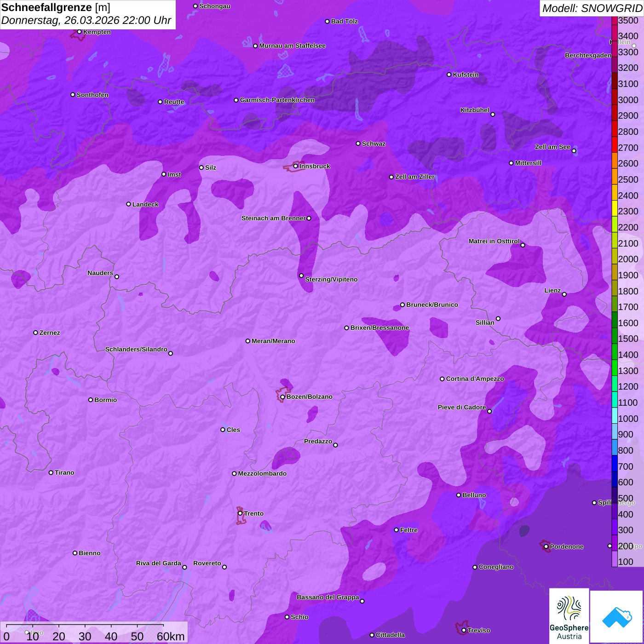Image resolution: width=644 pixels, height=644 pixels.
Task: Click the date Donnerstag, 26.03.2026 22:00 Uhr
Action: [x=86, y=20]
